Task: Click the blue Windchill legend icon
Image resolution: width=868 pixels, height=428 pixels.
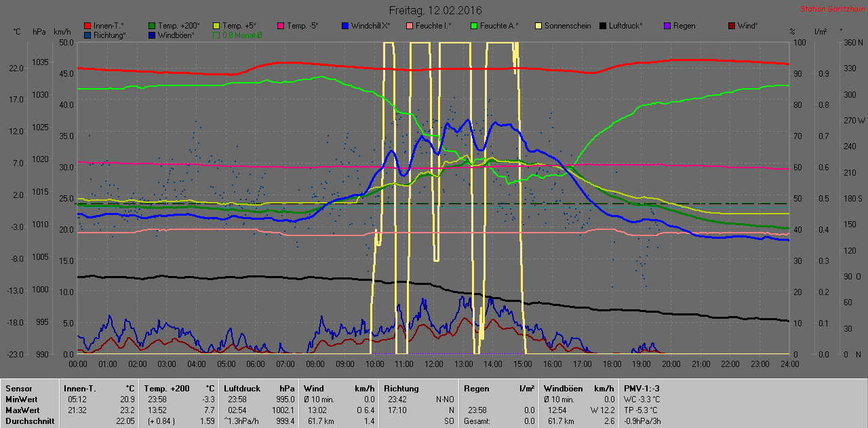Action: coord(345,26)
